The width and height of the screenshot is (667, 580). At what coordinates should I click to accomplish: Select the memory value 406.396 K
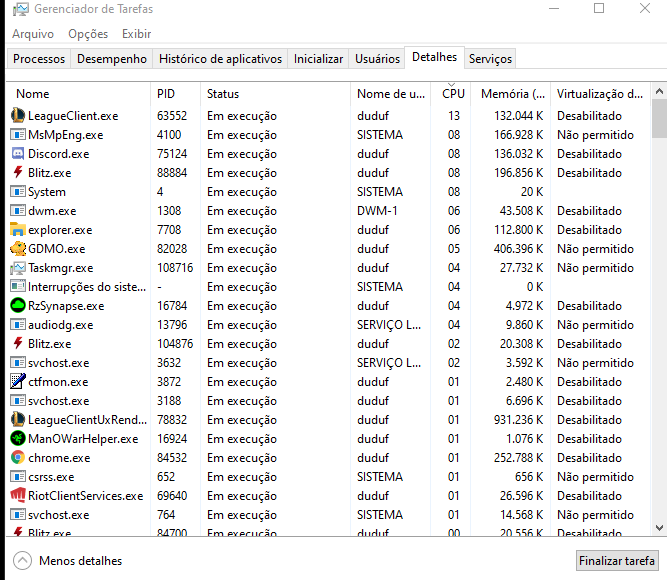tap(518, 249)
